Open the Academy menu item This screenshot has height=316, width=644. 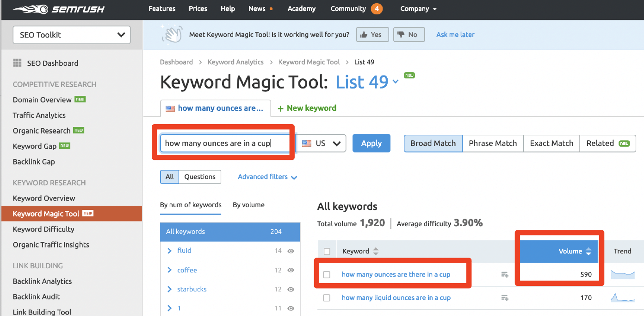pos(302,9)
